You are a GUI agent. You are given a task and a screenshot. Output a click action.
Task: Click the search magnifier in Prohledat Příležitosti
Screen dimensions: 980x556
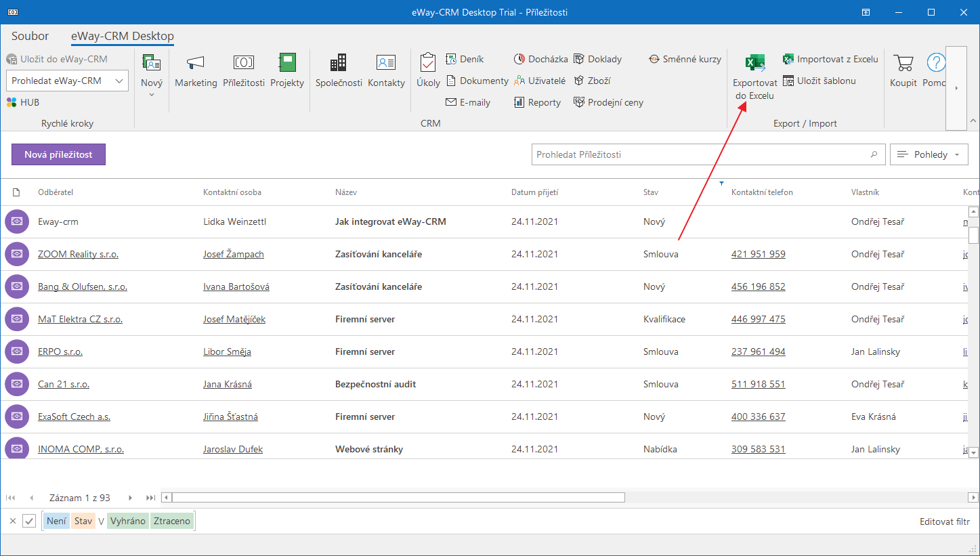(x=874, y=154)
